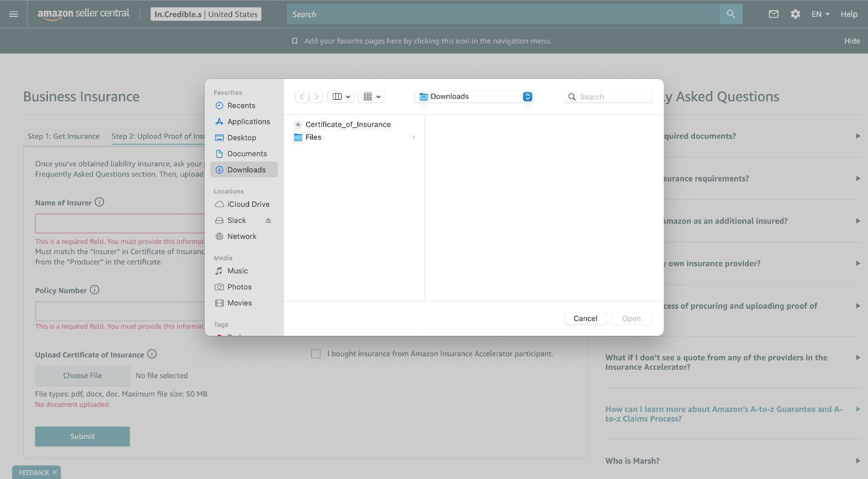Open Seller Central settings gear

795,14
